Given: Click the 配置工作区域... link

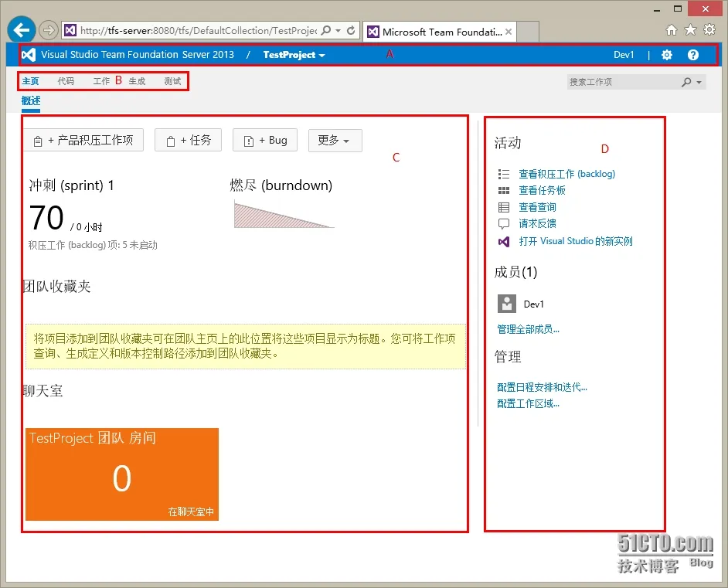Looking at the screenshot, I should (x=528, y=404).
